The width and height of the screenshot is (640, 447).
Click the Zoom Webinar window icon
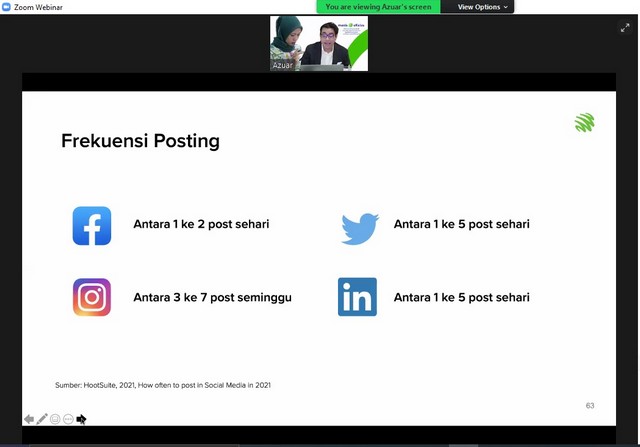point(7,7)
